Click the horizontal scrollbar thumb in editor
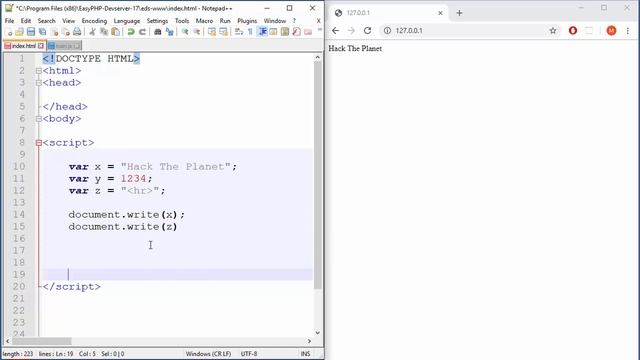 tap(42, 341)
